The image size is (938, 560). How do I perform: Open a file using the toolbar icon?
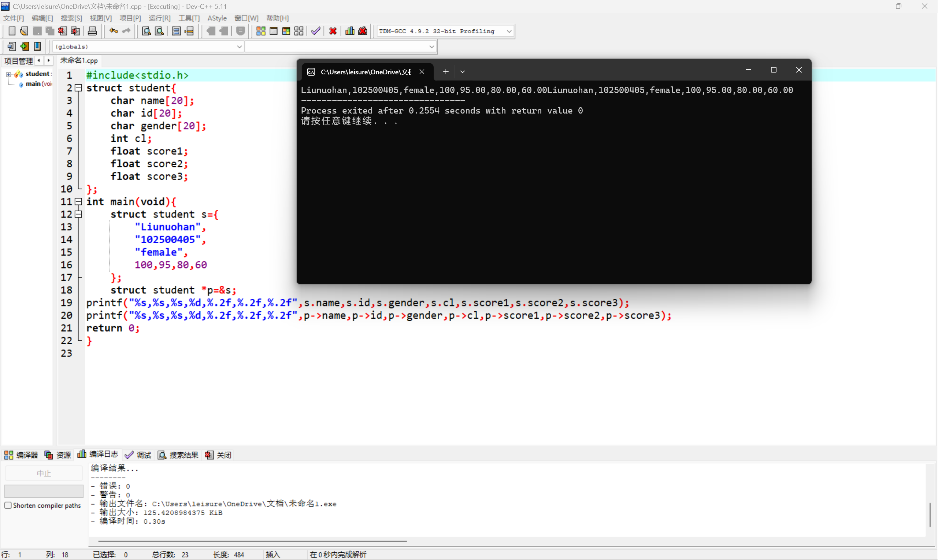point(24,31)
